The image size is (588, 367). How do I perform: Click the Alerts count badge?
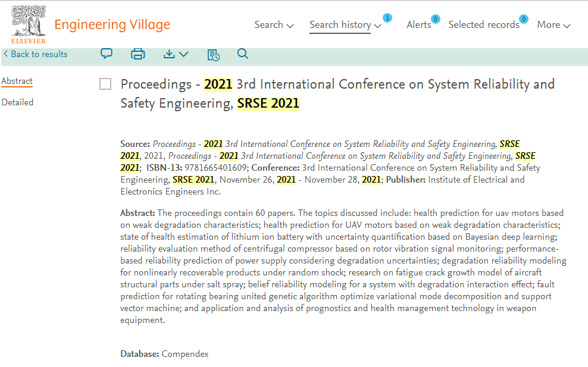(436, 19)
